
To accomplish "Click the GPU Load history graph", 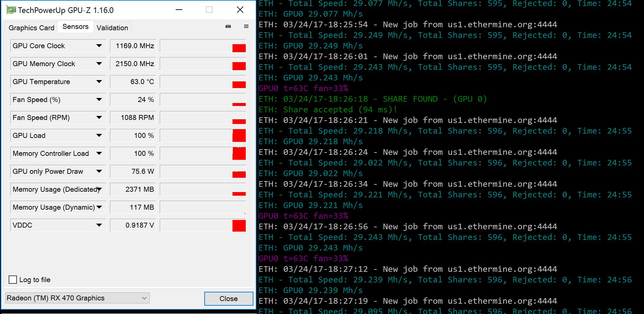I will pos(203,136).
